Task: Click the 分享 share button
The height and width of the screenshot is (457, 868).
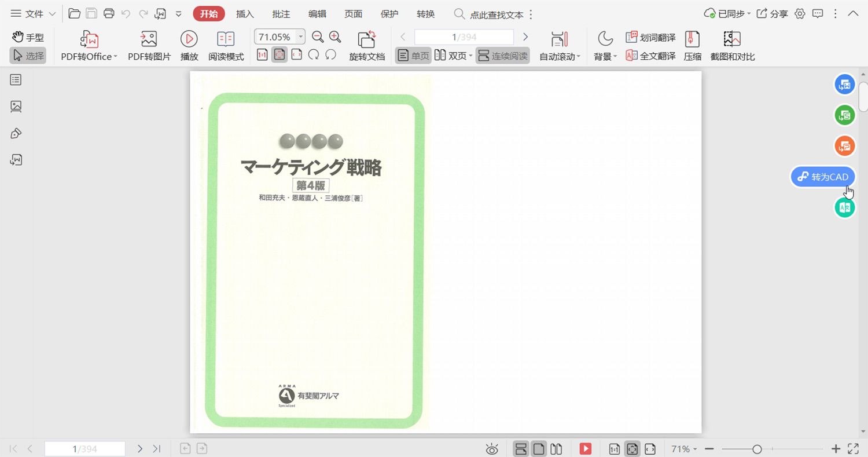Action: click(773, 14)
